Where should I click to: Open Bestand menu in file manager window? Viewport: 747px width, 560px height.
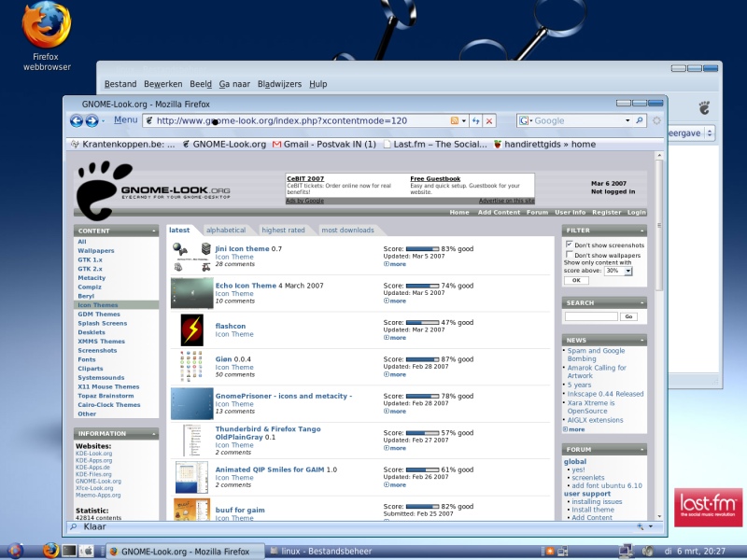click(x=120, y=84)
